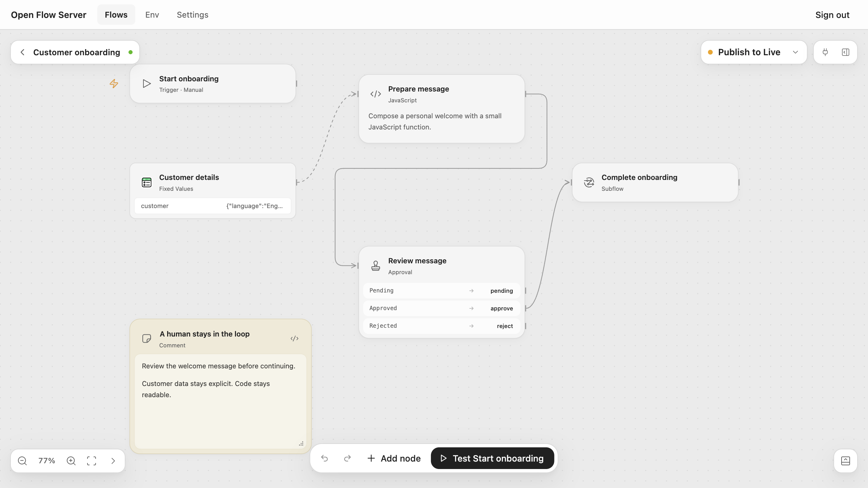Click Publish to Live
This screenshot has width=868, height=488.
(749, 52)
